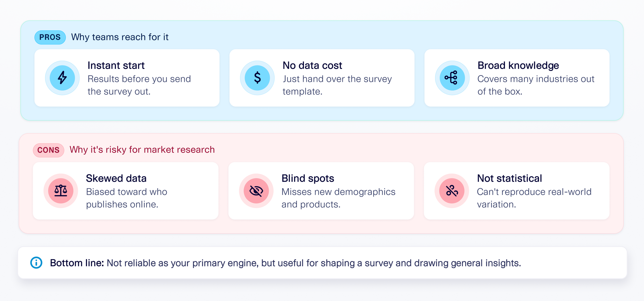Click the balance scales Skewed data icon
644x301 pixels.
click(61, 191)
